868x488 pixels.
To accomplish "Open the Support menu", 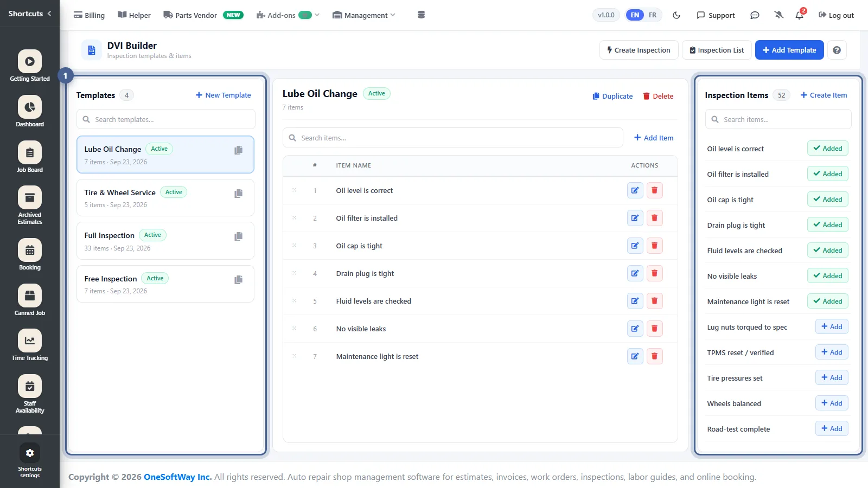I will (x=716, y=15).
